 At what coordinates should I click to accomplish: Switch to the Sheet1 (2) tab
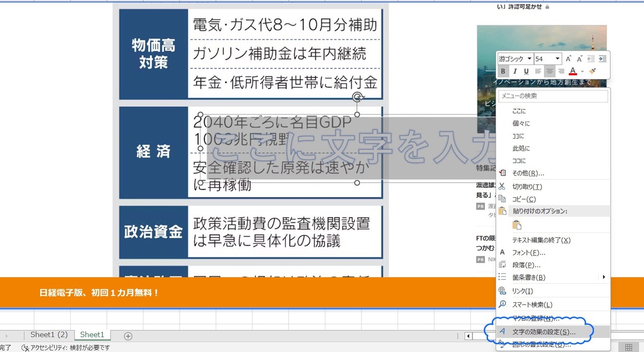click(49, 335)
